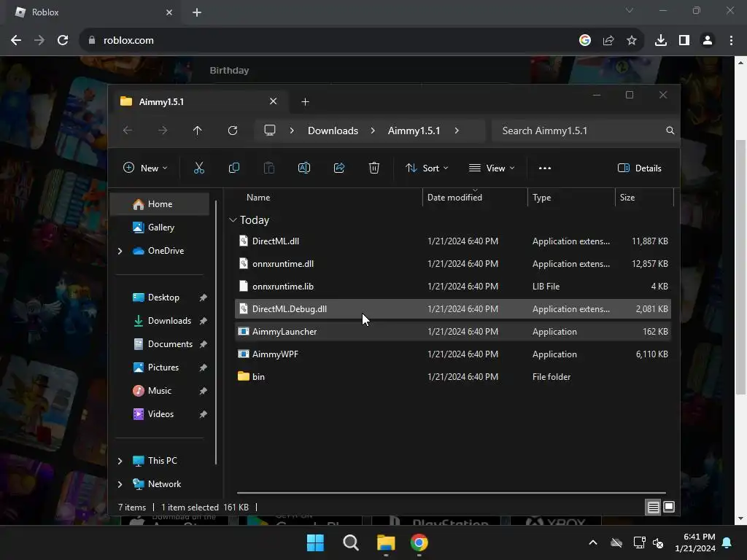Image resolution: width=747 pixels, height=560 pixels.
Task: Sort by Size column header
Action: (x=627, y=197)
